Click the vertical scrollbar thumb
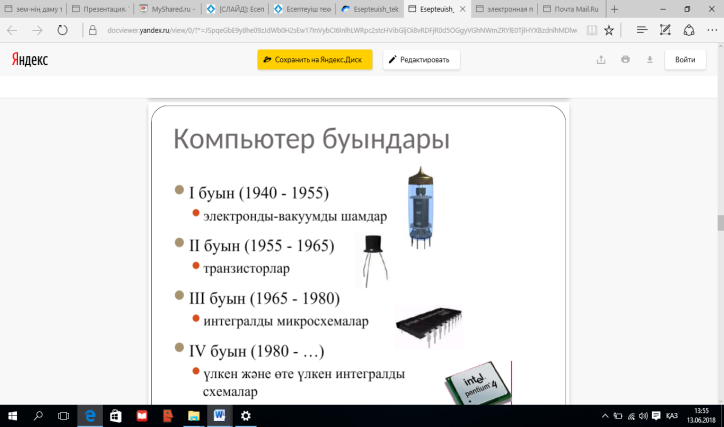 pos(720,223)
